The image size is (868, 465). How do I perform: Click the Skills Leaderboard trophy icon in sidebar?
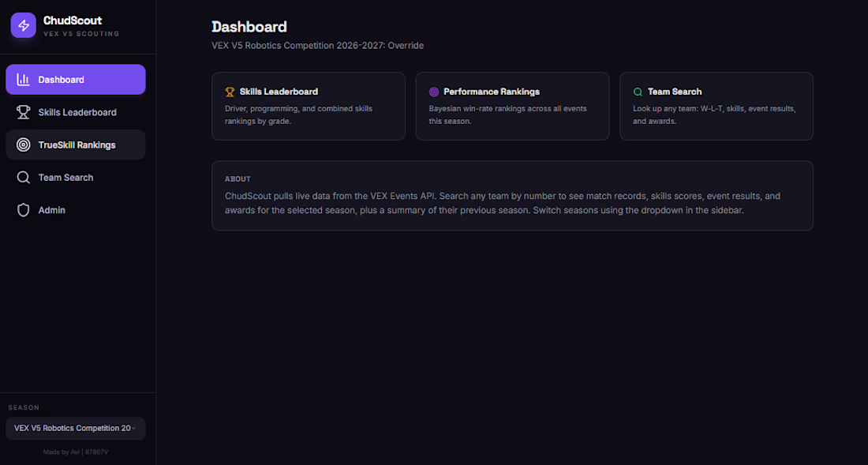(23, 112)
